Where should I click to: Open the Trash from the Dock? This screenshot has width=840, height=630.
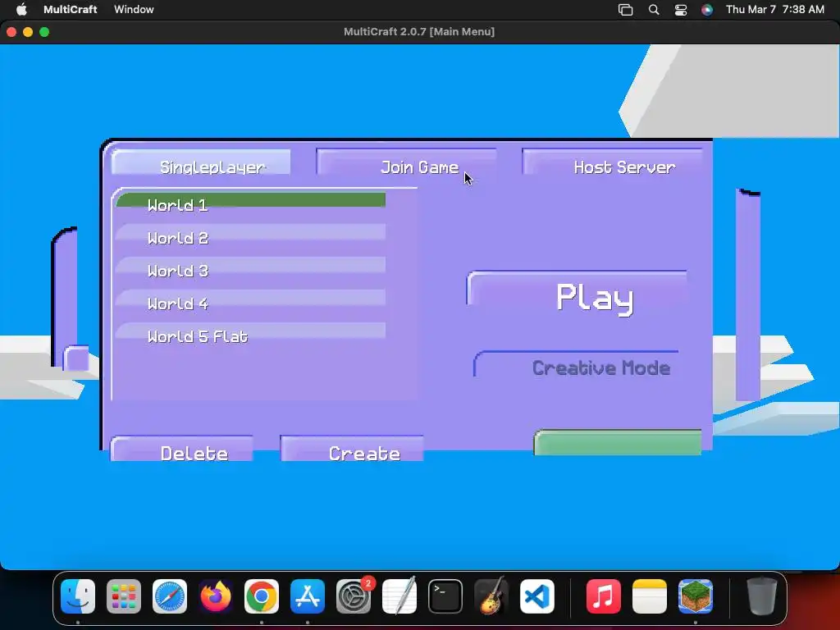point(762,596)
